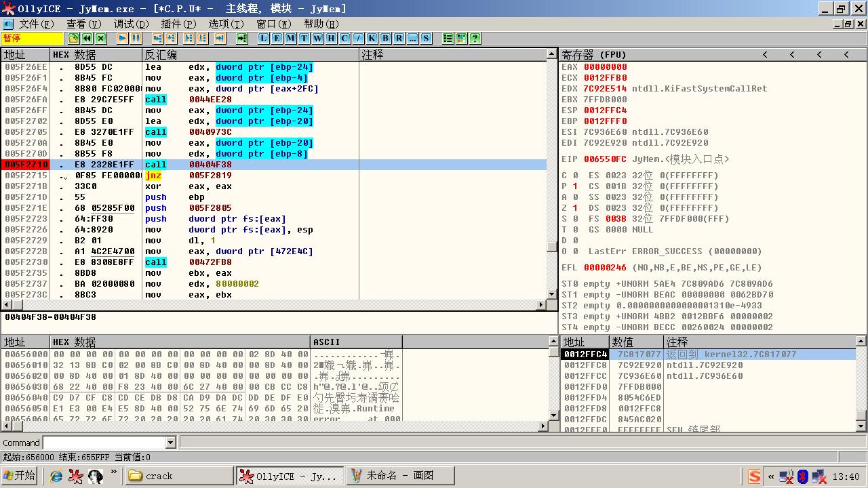Click Sogou input method tray icon
The image size is (868, 488).
pyautogui.click(x=754, y=476)
